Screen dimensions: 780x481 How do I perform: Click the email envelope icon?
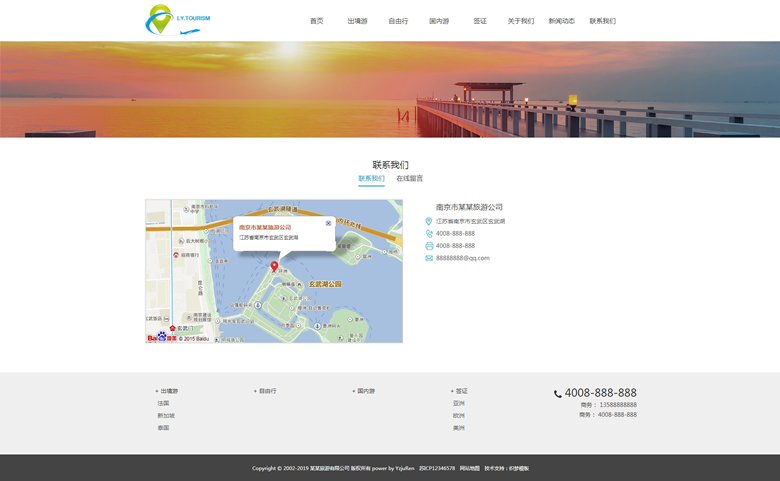pos(429,258)
